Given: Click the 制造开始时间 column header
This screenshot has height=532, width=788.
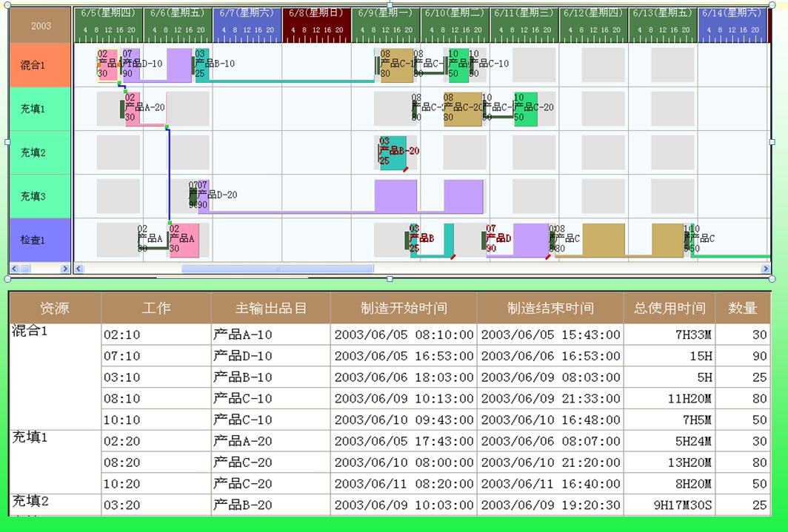Looking at the screenshot, I should [x=404, y=308].
